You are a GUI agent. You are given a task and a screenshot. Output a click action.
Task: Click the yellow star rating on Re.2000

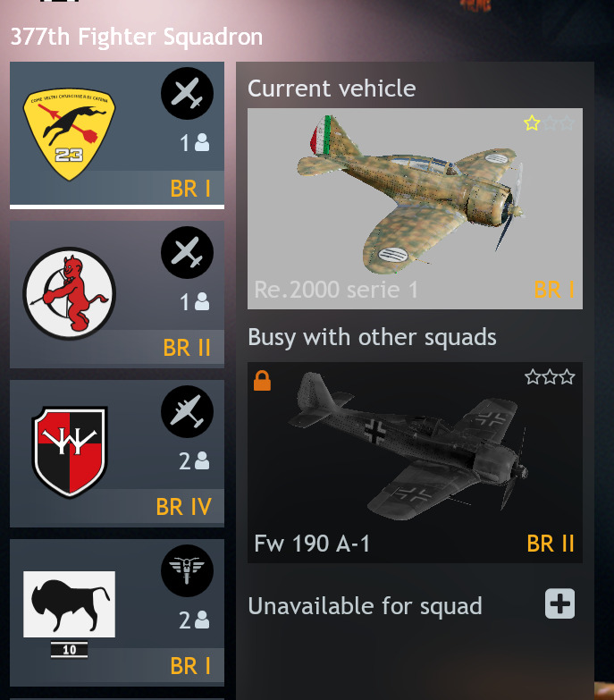pyautogui.click(x=532, y=122)
